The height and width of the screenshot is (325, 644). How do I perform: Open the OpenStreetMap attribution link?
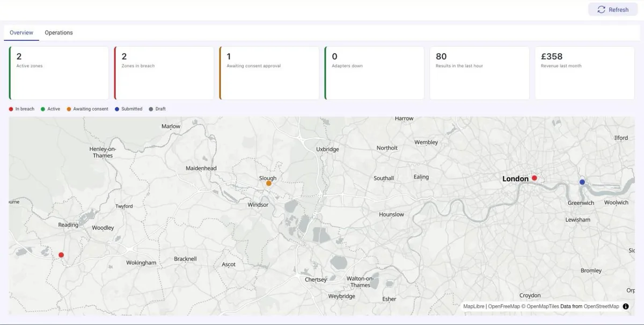pyautogui.click(x=602, y=307)
